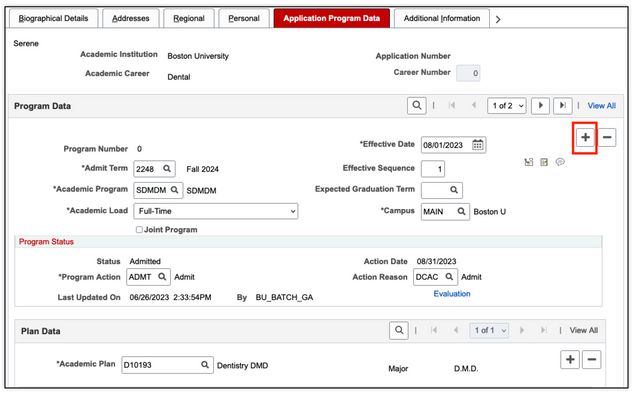
Task: Add a new Plan Data row
Action: (x=570, y=360)
